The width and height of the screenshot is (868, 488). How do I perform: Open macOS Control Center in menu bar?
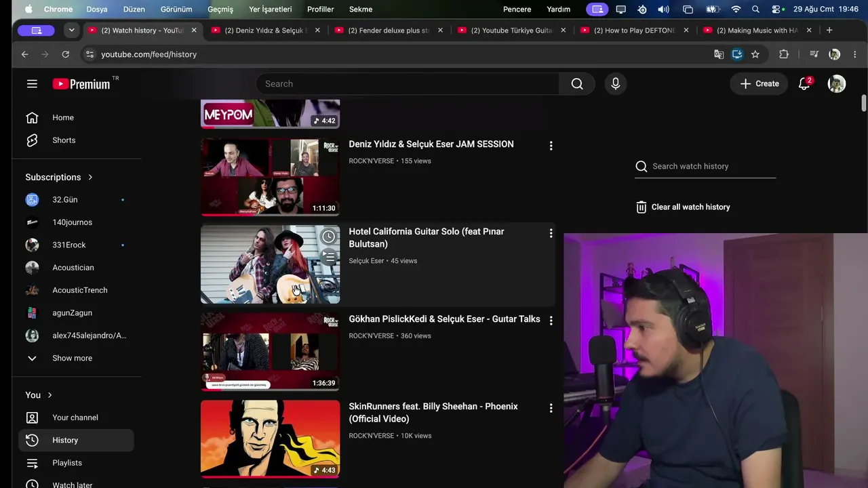point(778,9)
